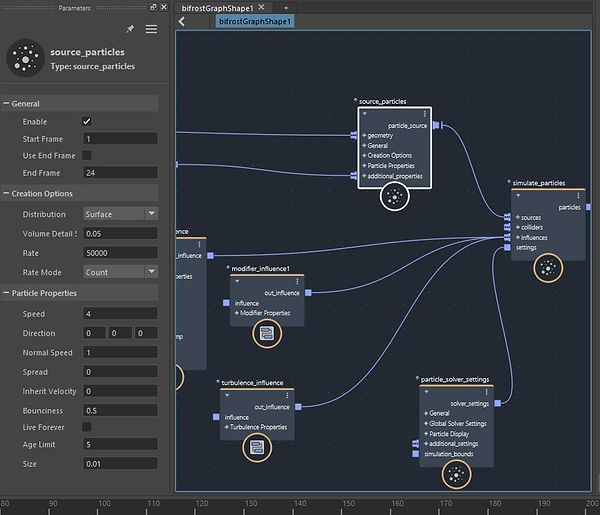Click the Age Limit field
This screenshot has height=515, width=600.
[x=120, y=444]
